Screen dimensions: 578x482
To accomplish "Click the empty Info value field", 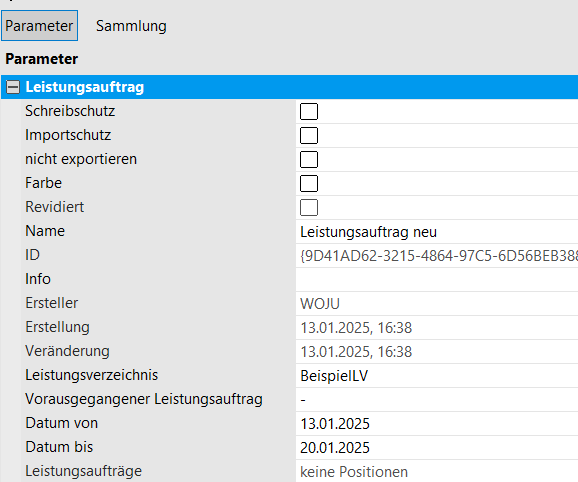I will [x=437, y=280].
